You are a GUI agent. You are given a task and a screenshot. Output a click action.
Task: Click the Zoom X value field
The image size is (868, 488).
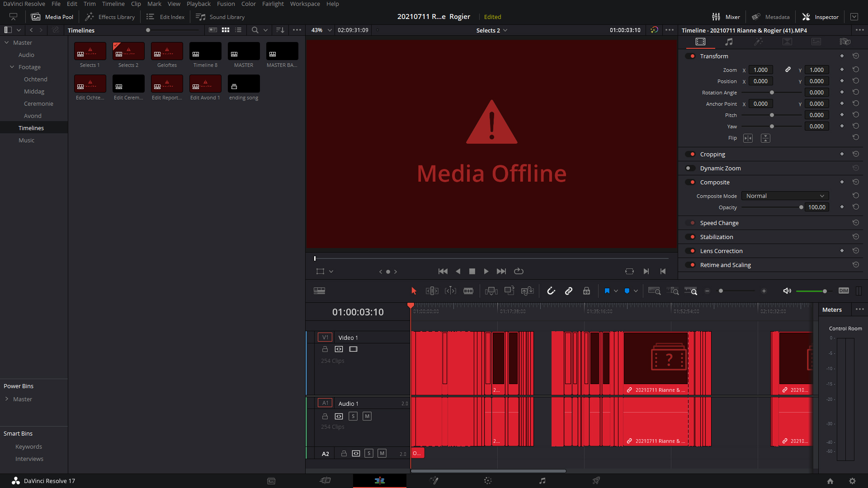(760, 70)
